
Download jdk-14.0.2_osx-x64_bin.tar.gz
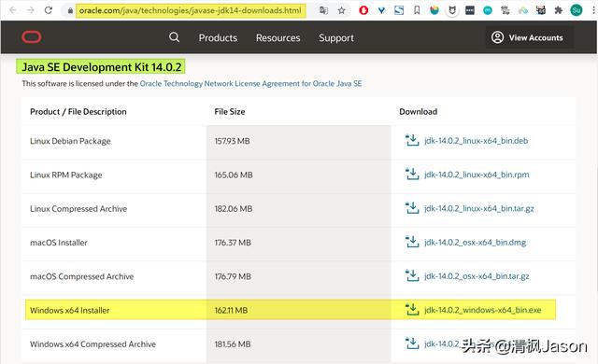pyautogui.click(x=477, y=276)
